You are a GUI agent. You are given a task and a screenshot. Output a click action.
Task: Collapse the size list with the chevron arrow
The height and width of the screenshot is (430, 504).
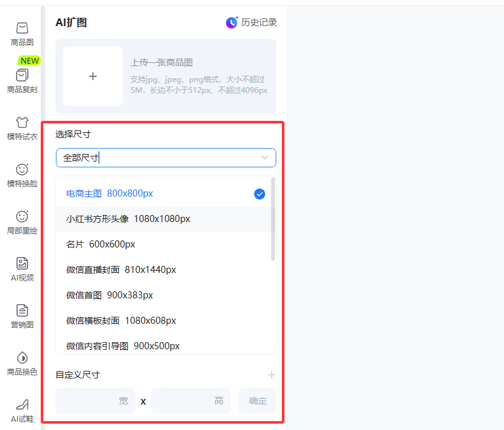pos(265,158)
